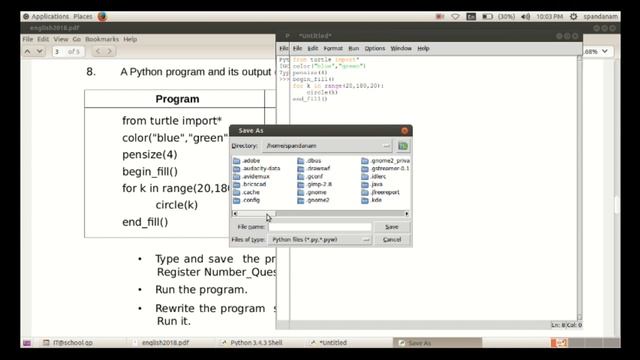Image resolution: width=640 pixels, height=360 pixels.
Task: Open the .java folder
Action: pyautogui.click(x=372, y=184)
